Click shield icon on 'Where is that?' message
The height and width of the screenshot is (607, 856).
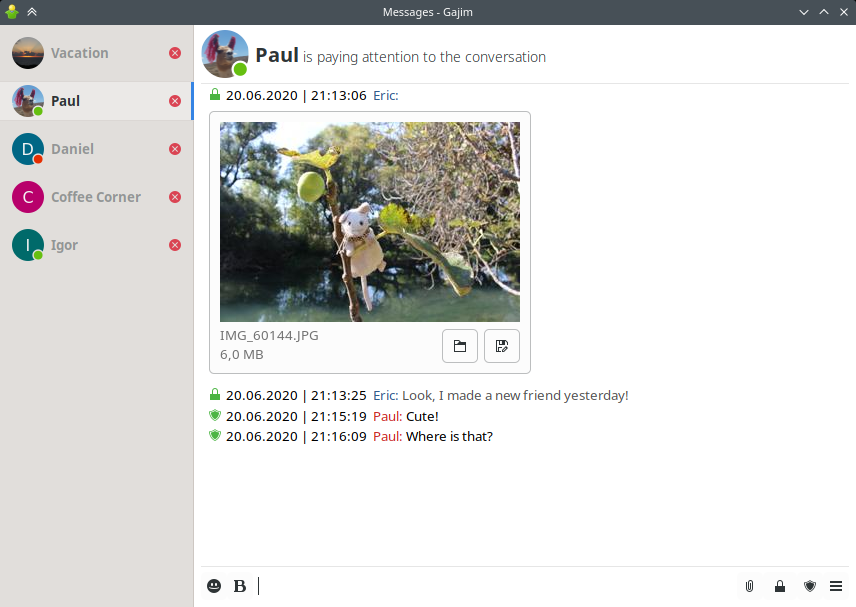[215, 436]
